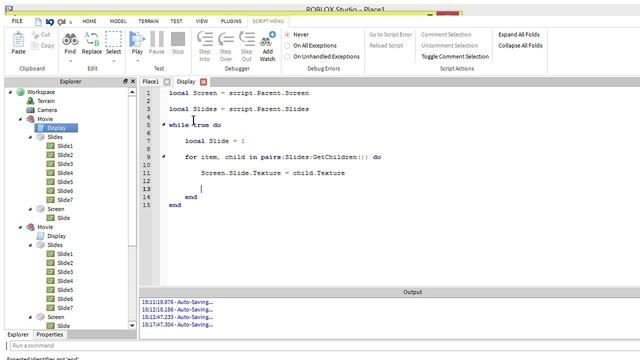
Task: Collapse the second Slides folder
Action: coord(30,245)
